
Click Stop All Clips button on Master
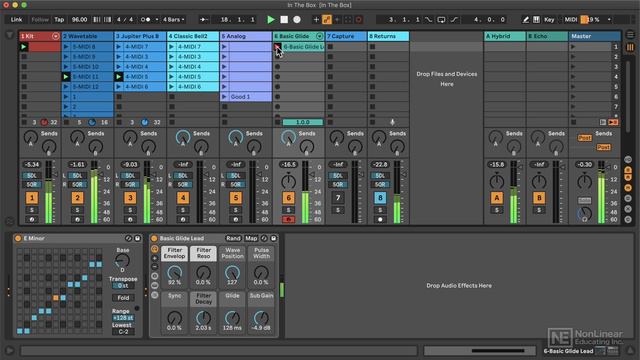(x=573, y=122)
